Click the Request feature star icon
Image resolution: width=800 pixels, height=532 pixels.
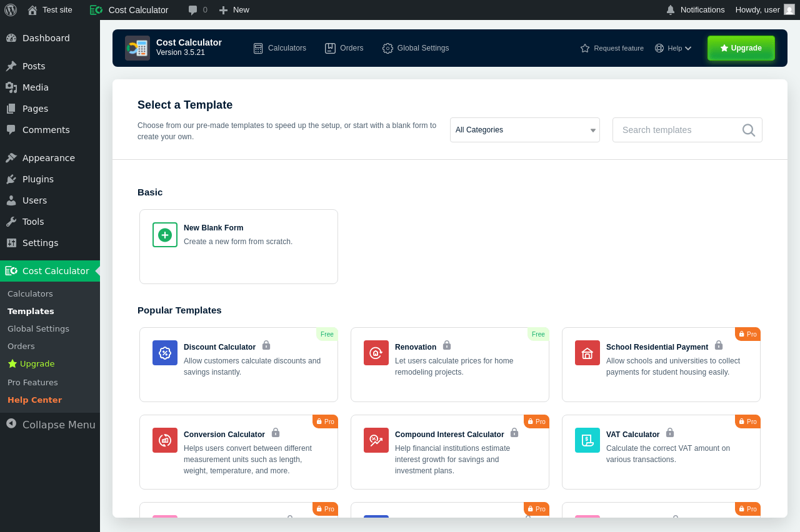tap(585, 48)
